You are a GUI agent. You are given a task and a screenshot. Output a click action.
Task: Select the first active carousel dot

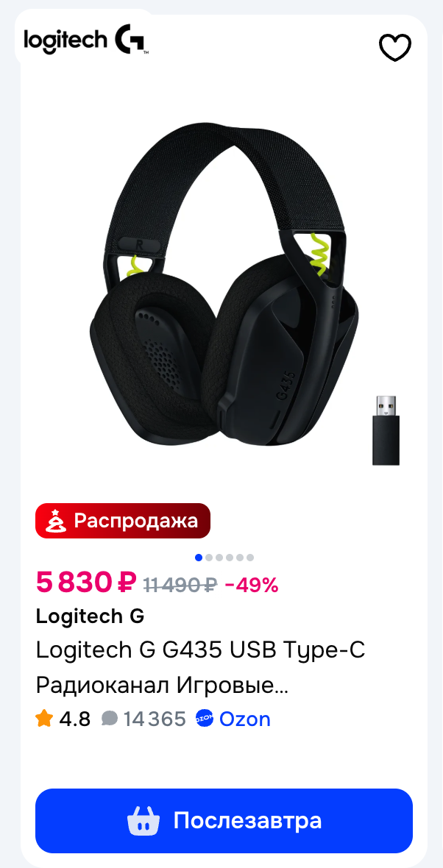coord(199,558)
